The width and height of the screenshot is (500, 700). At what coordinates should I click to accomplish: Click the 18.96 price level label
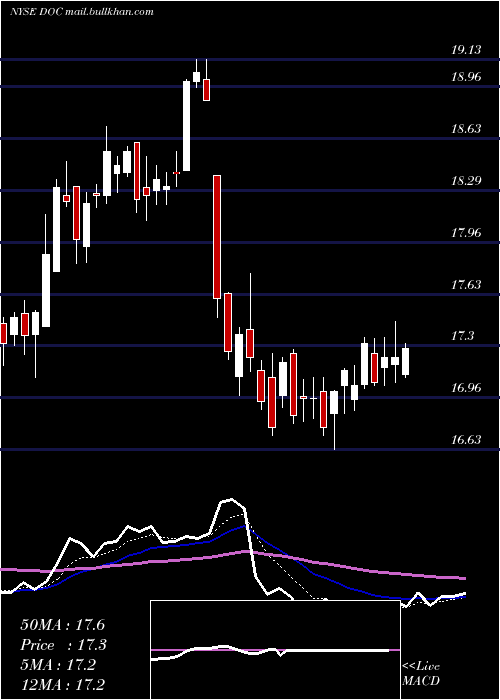point(467,77)
